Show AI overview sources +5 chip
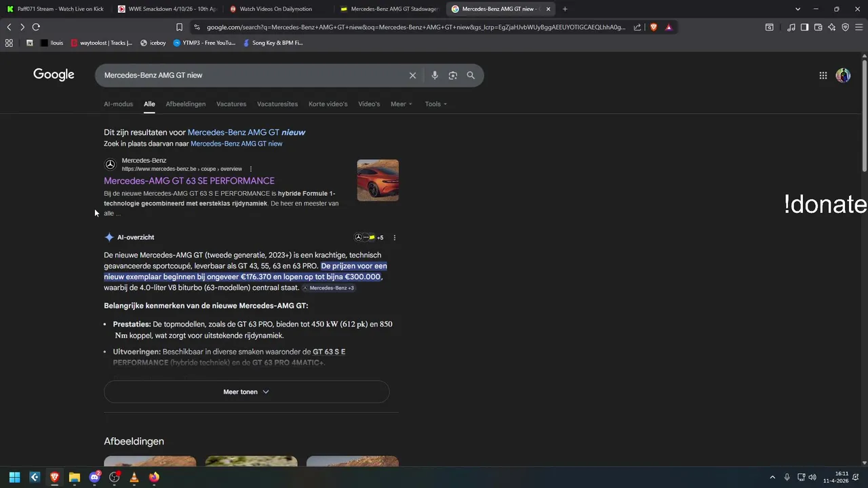 (370, 237)
